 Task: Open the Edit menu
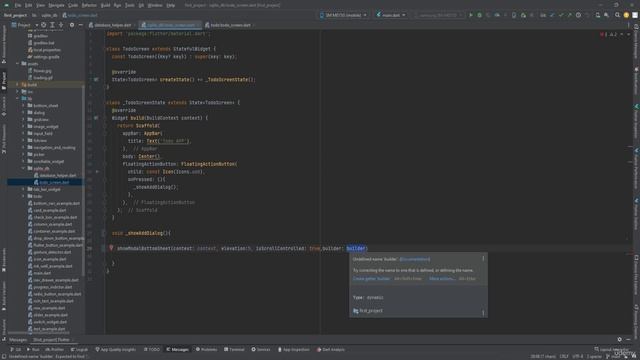(x=29, y=5)
